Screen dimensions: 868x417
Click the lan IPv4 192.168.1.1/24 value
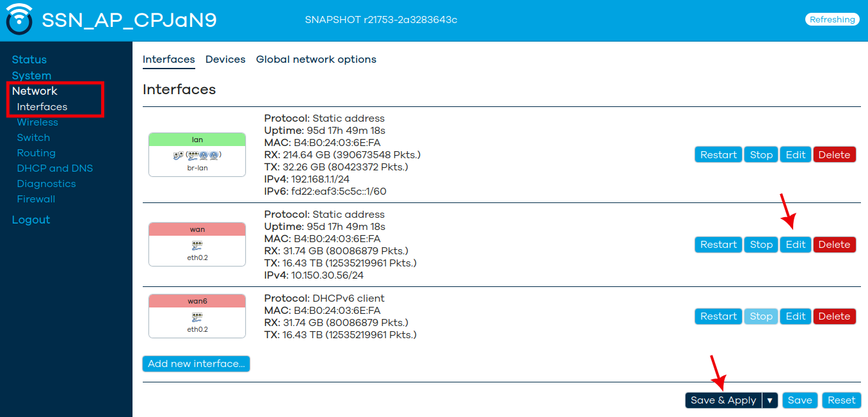[320, 179]
